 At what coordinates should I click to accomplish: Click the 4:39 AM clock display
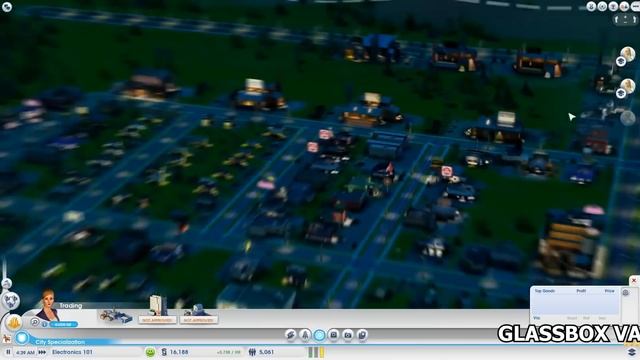coord(25,352)
